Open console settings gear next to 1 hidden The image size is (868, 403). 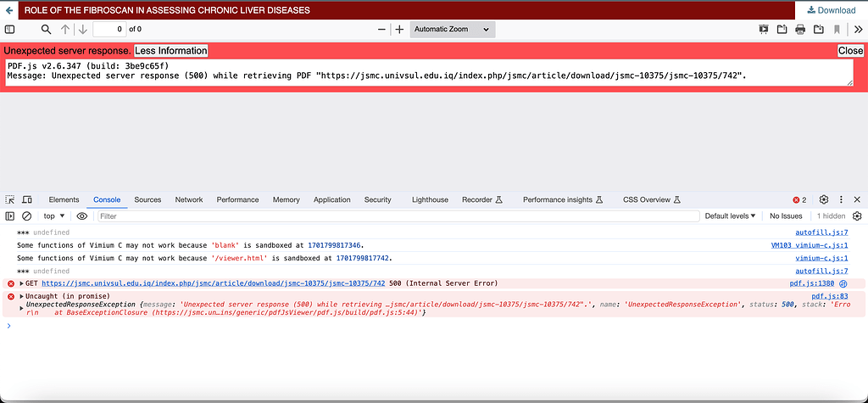857,216
